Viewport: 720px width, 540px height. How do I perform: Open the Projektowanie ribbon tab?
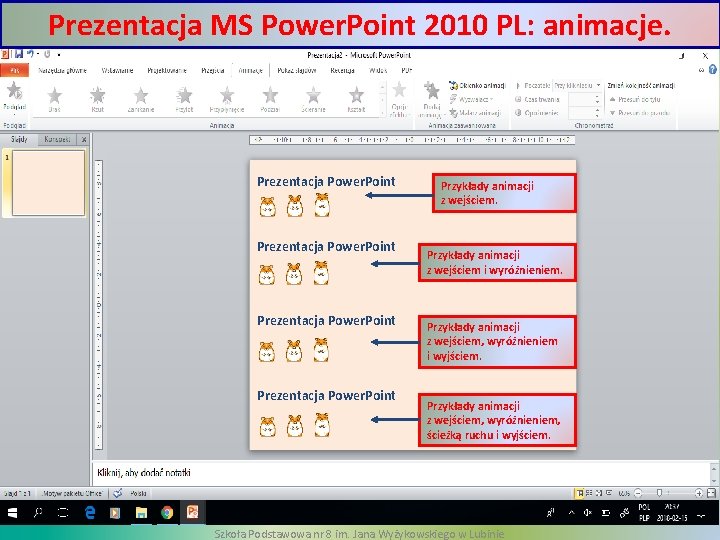[x=167, y=70]
